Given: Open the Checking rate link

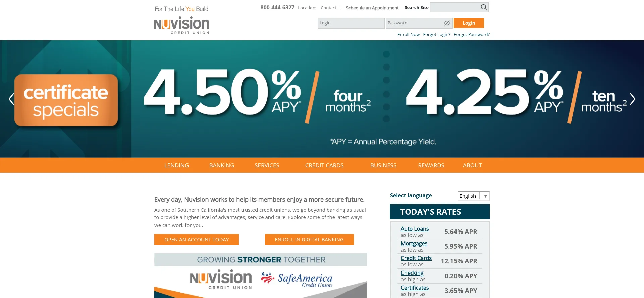Looking at the screenshot, I should (412, 273).
